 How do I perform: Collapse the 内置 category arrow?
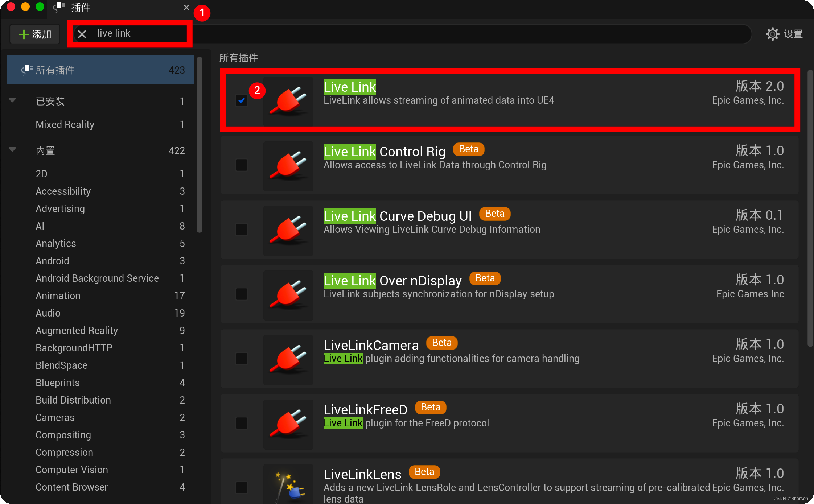click(12, 150)
